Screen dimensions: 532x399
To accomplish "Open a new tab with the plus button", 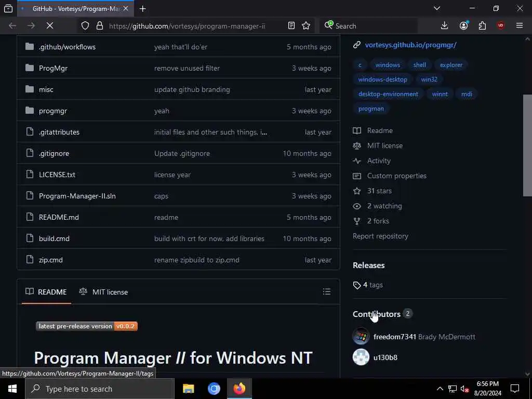I will point(142,9).
